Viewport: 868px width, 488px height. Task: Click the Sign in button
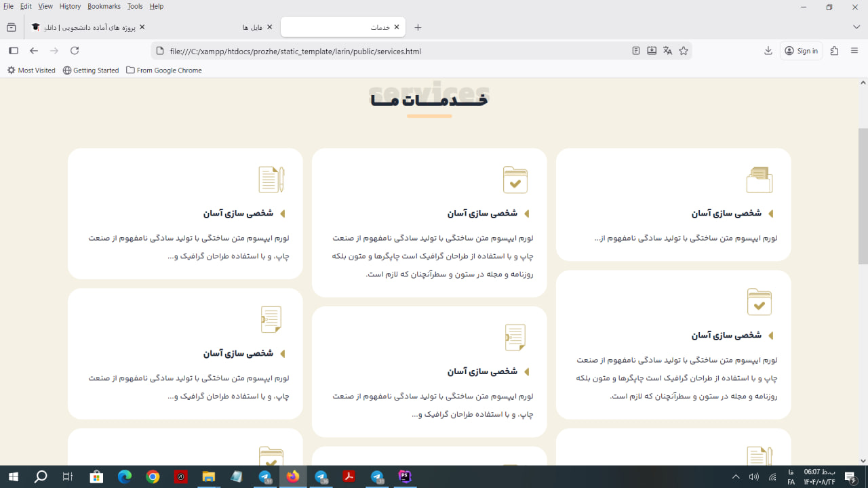801,50
